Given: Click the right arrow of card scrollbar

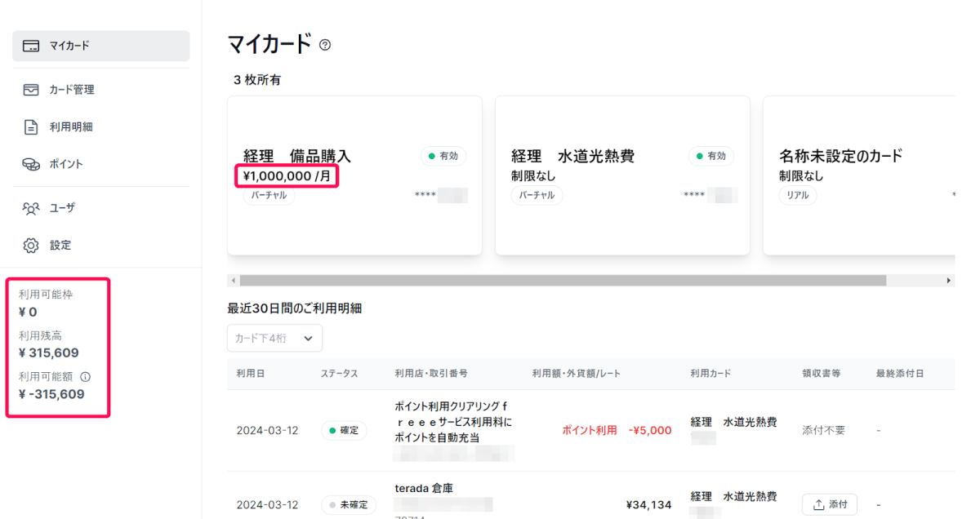Looking at the screenshot, I should (949, 280).
